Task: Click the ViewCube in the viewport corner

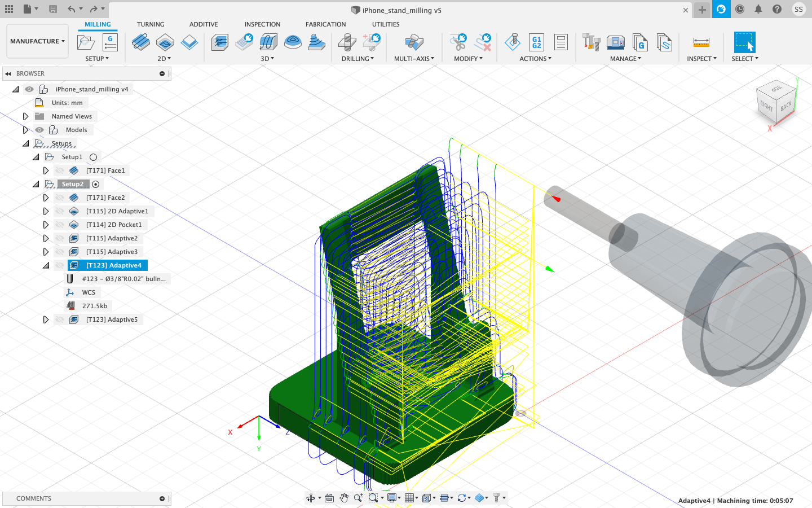Action: (x=776, y=102)
